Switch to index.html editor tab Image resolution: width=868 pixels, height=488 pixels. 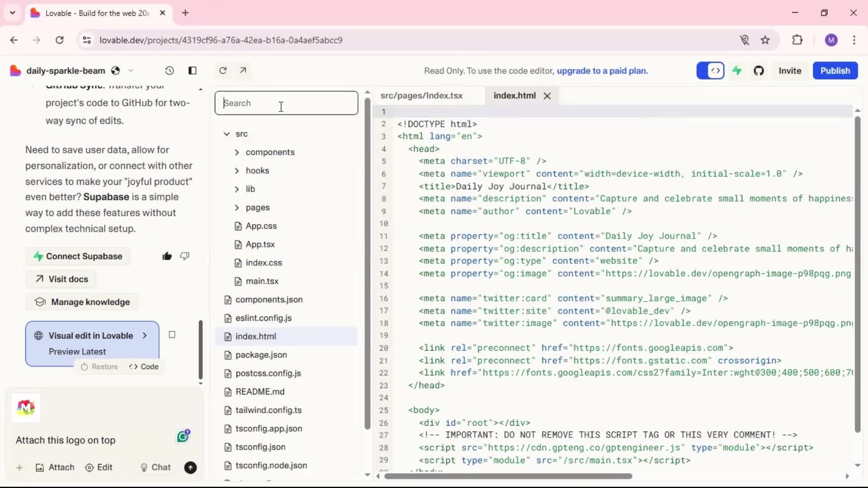514,96
